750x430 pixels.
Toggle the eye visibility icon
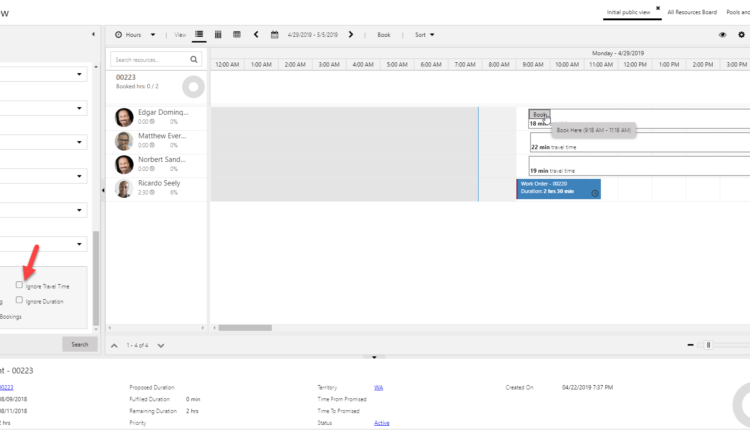tap(722, 34)
